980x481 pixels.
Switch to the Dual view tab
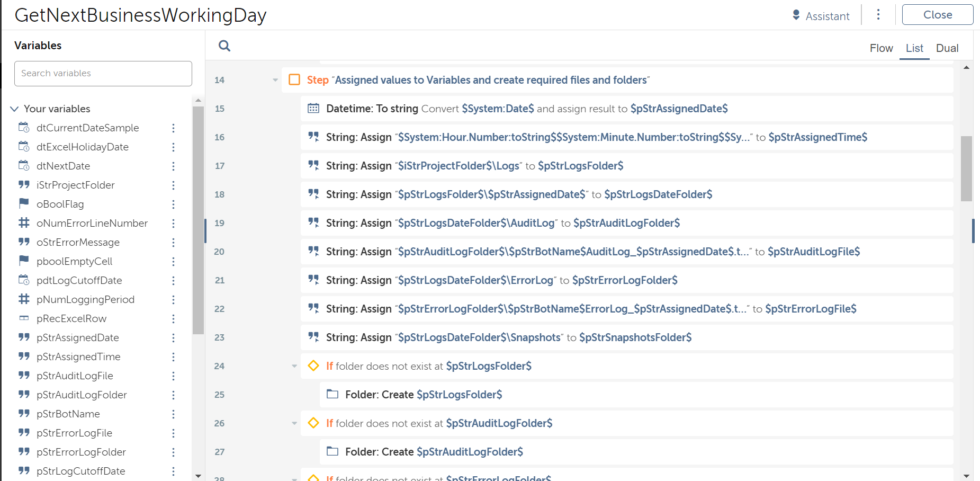point(947,48)
